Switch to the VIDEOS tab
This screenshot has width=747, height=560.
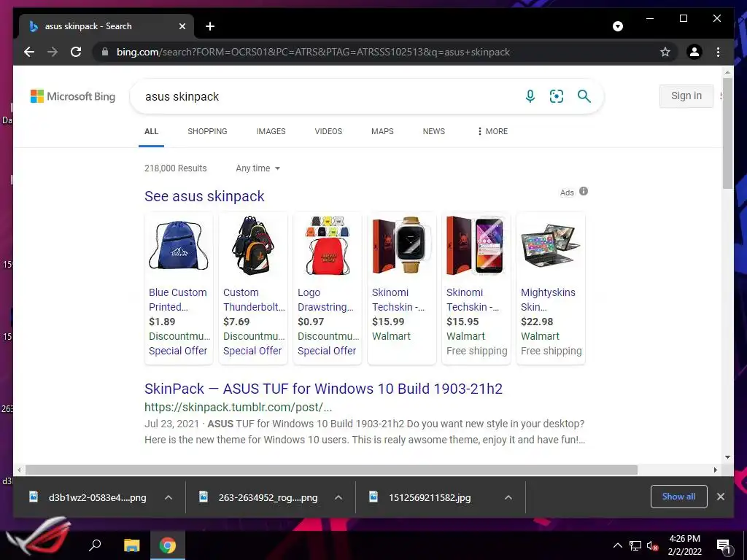pos(328,131)
